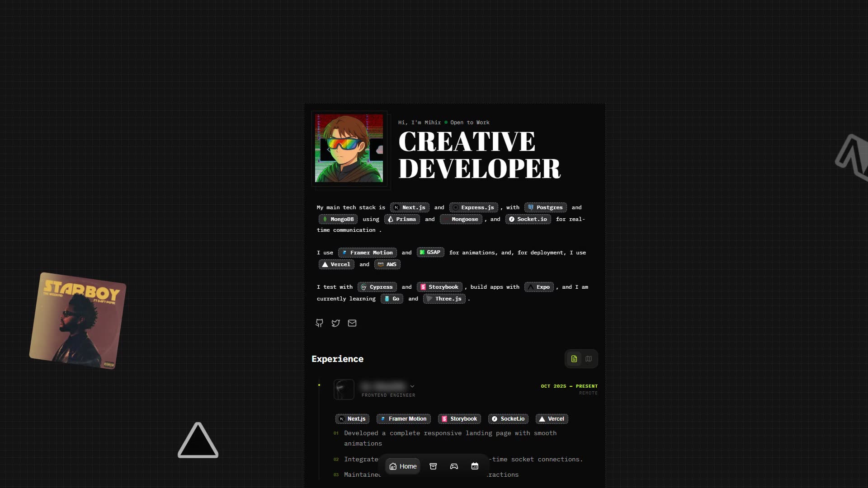Click the GSAP badge
The width and height of the screenshot is (868, 488).
pyautogui.click(x=430, y=252)
